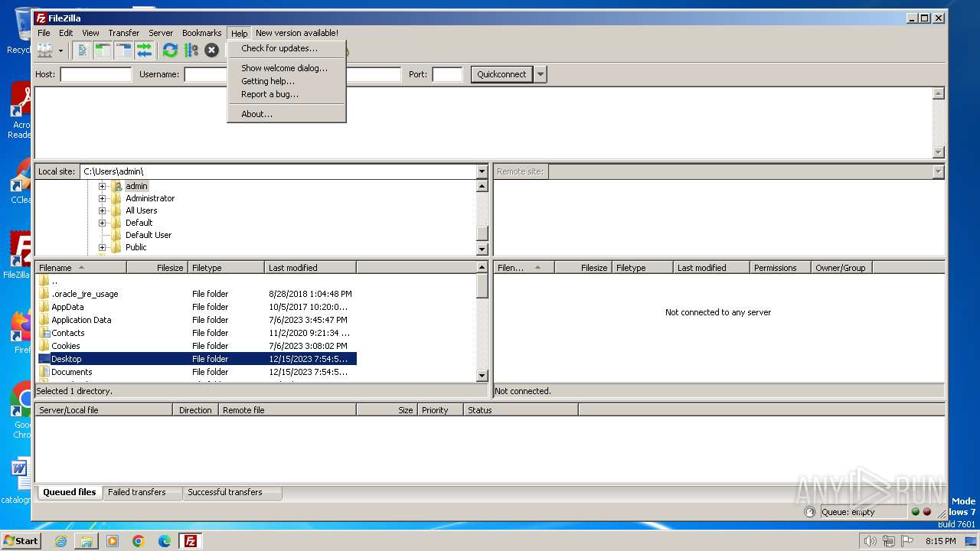Toggle message log display
Screen dimensions: 980x551
pos(83,51)
